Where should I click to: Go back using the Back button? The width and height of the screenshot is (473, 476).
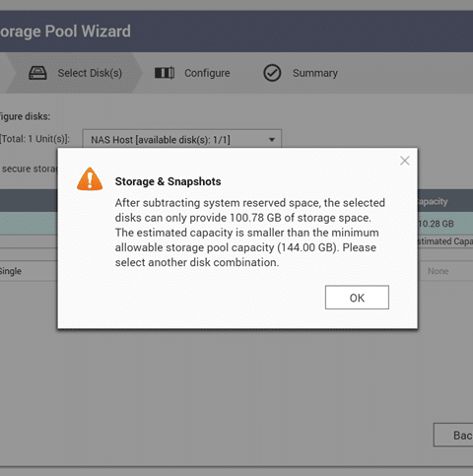point(453,435)
